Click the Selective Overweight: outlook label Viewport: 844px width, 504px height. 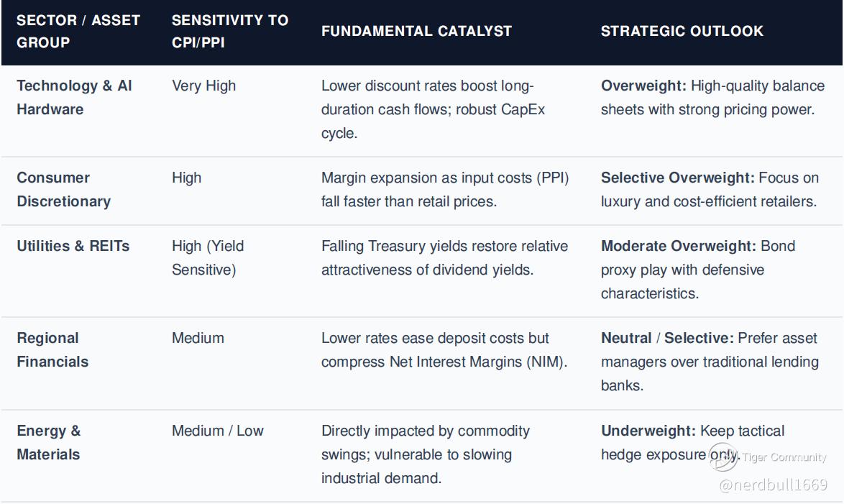pyautogui.click(x=678, y=178)
